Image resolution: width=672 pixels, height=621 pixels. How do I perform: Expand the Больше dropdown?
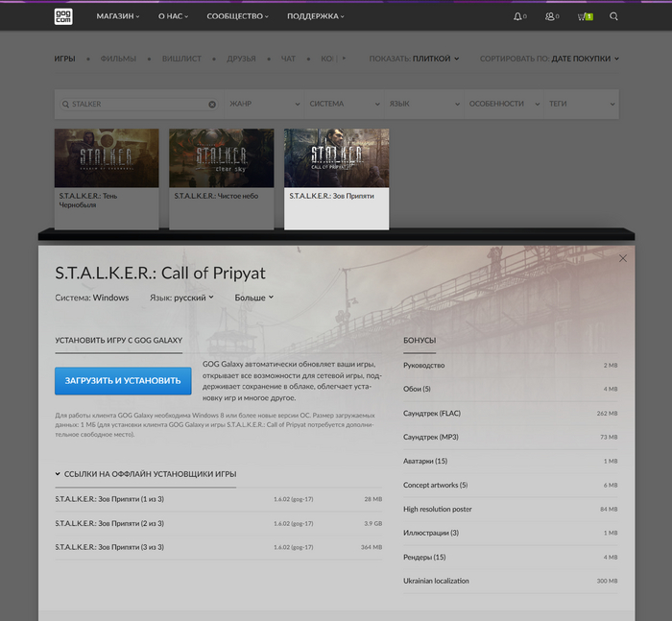253,298
